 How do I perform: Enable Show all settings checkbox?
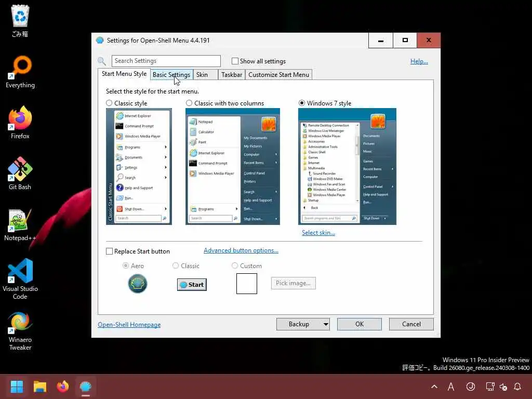coord(235,61)
